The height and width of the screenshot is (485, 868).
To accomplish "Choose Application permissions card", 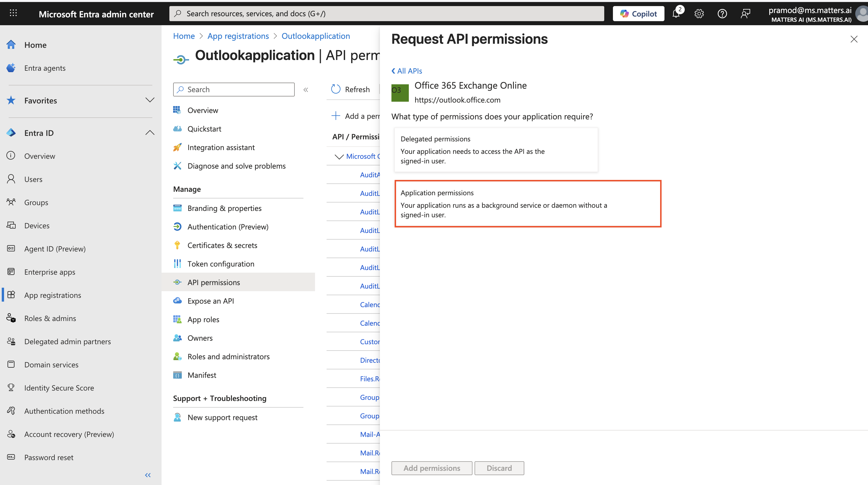I will click(x=528, y=204).
